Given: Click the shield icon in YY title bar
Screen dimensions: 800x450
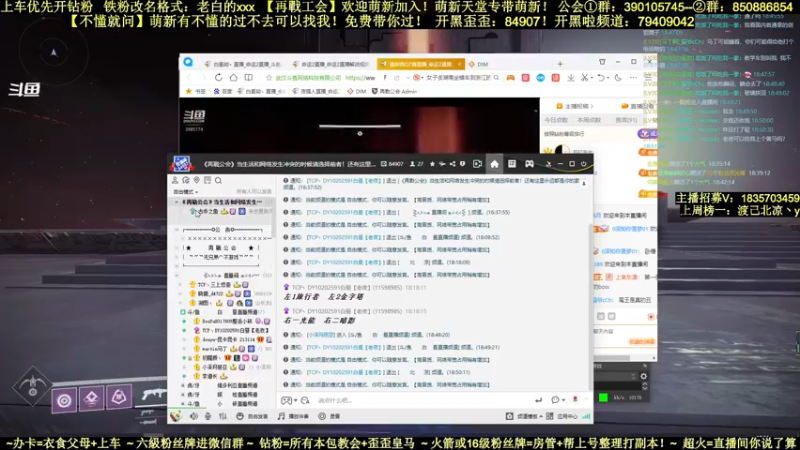Looking at the screenshot, I should 462,164.
